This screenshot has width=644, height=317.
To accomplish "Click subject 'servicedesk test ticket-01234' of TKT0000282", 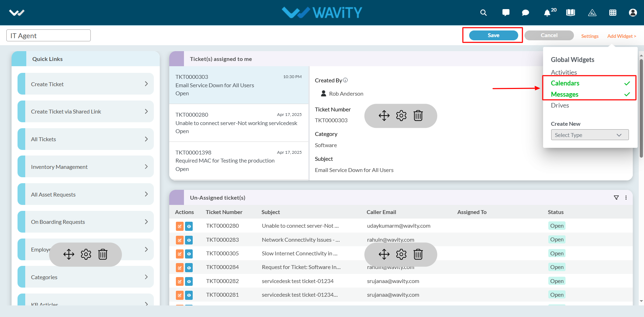I will point(297,281).
